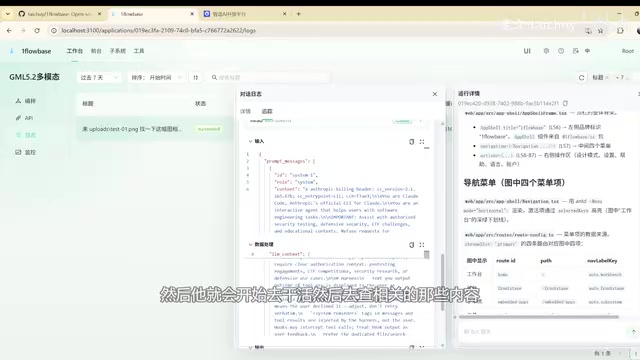Open the 排序 sort field dropdown
The image size is (640, 360).
pos(156,78)
